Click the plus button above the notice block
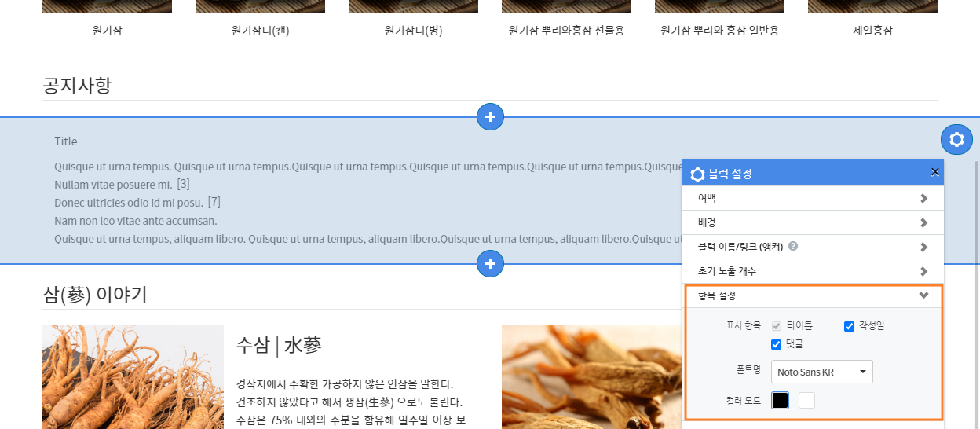The width and height of the screenshot is (980, 429). pyautogui.click(x=490, y=117)
